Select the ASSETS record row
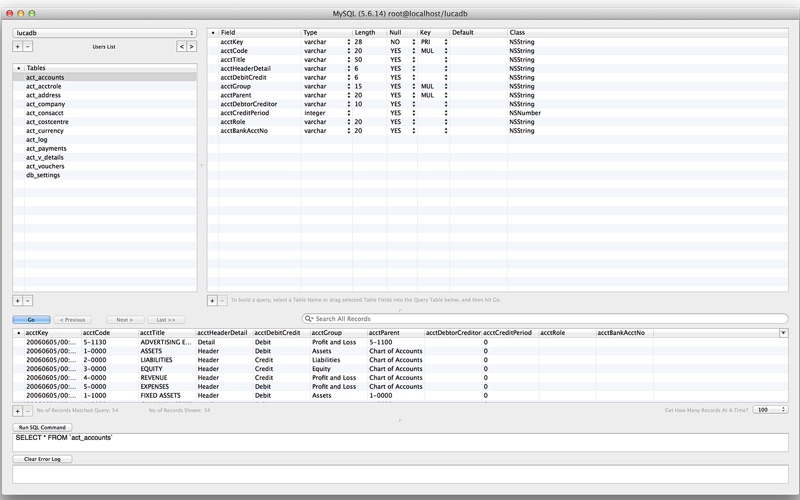 pyautogui.click(x=401, y=351)
